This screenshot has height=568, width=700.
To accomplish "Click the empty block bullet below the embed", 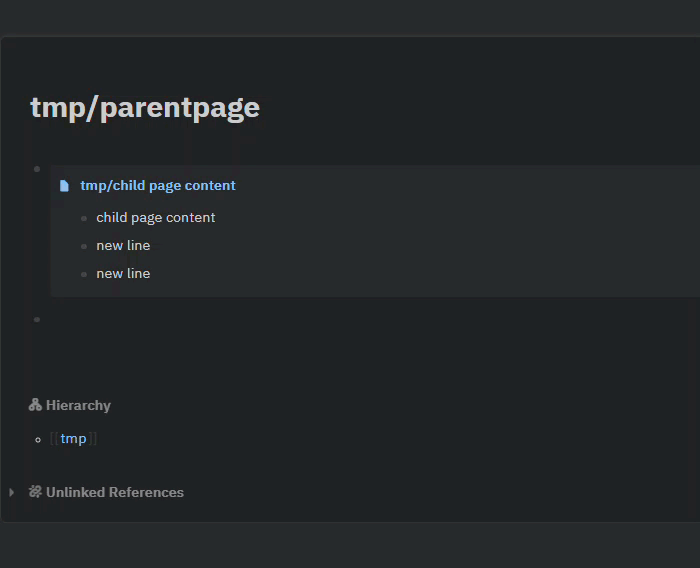I will coord(37,319).
